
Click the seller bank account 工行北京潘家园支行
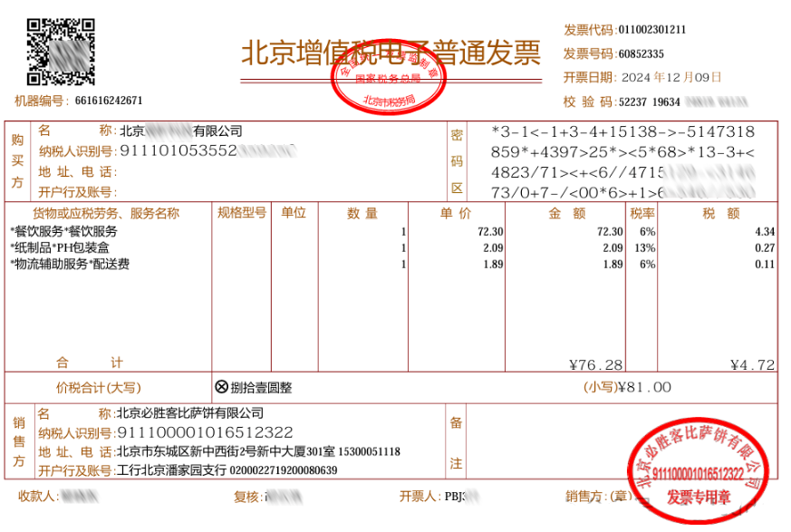tap(171, 470)
